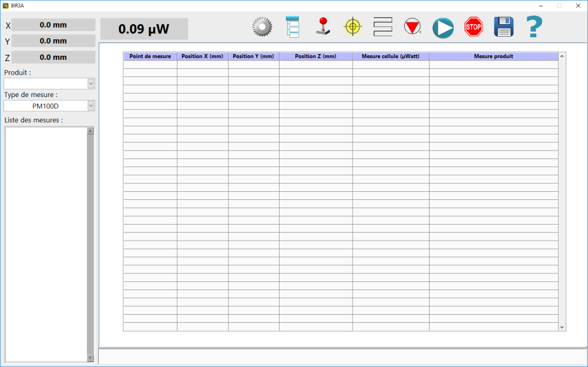The image size is (588, 367).
Task: Click the Liste des mesures scroll down arrow
Action: click(x=90, y=358)
